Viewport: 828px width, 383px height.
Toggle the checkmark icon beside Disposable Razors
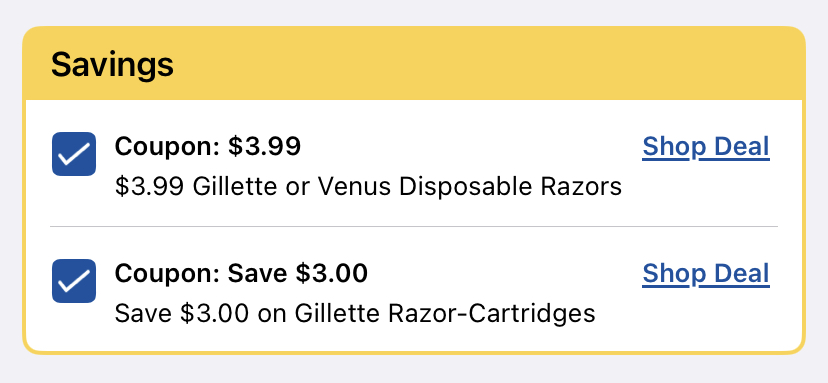click(x=74, y=154)
